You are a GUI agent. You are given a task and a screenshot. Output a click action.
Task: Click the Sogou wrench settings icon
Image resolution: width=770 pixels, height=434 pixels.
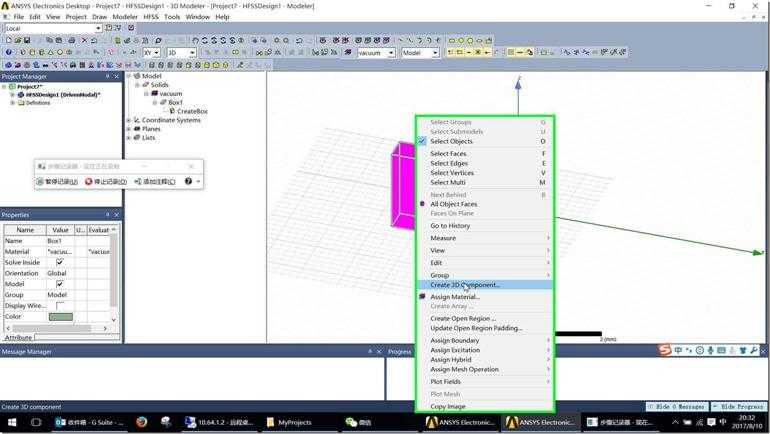tap(754, 351)
